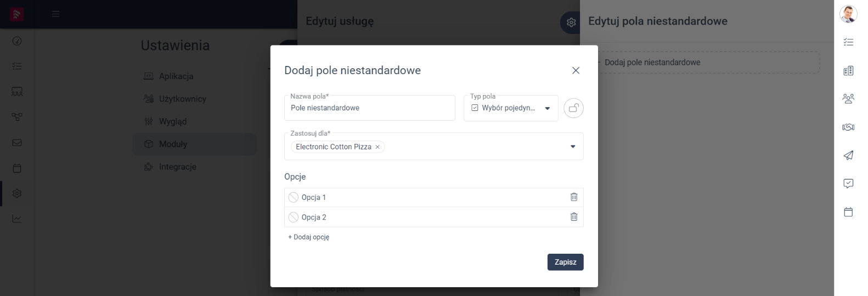Click the user avatar in top-right corner

[848, 14]
